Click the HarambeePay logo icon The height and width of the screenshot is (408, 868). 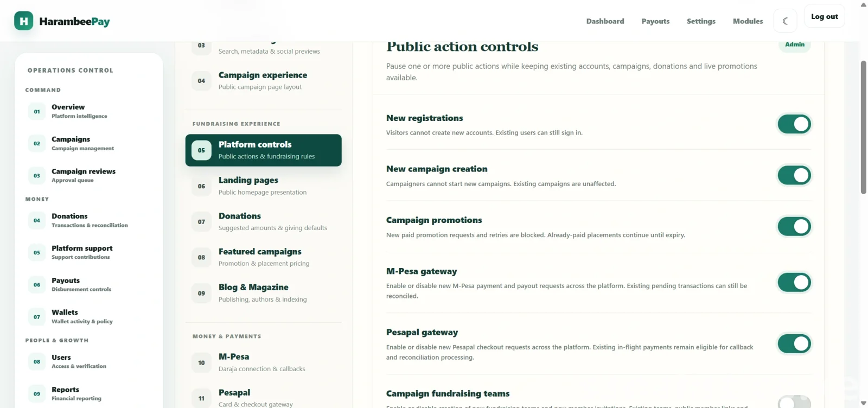pyautogui.click(x=23, y=21)
